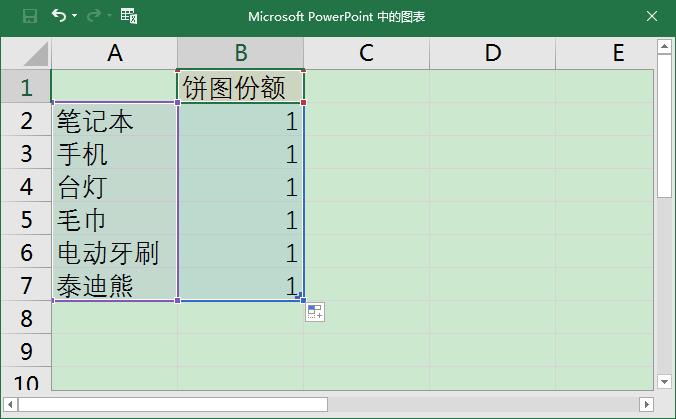The image size is (676, 419).
Task: Select row 2 header
Action: [x=26, y=120]
